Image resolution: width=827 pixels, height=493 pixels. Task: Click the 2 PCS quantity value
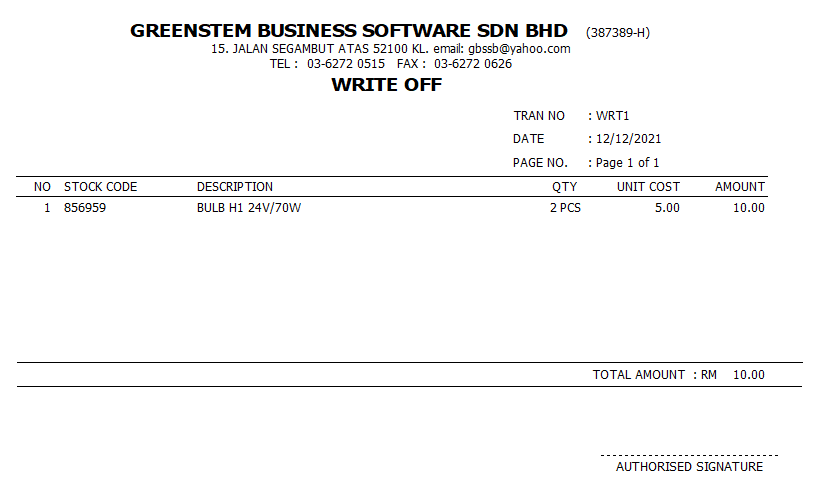click(565, 208)
